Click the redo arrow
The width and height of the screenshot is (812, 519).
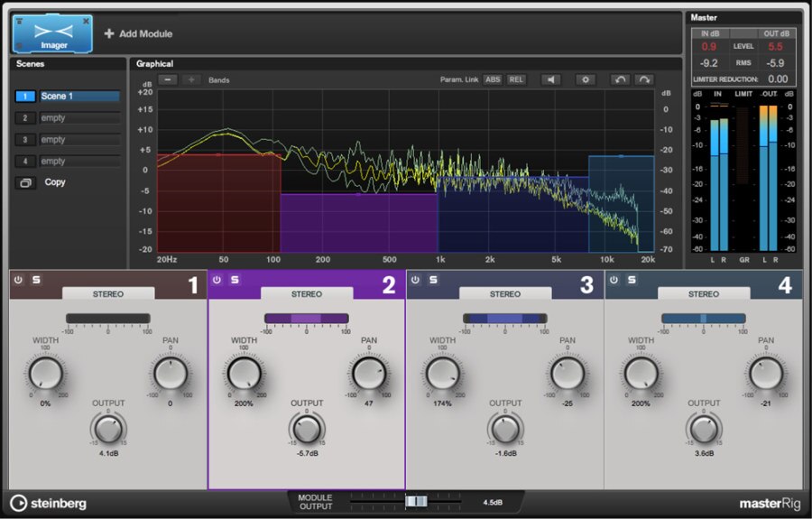tap(643, 79)
